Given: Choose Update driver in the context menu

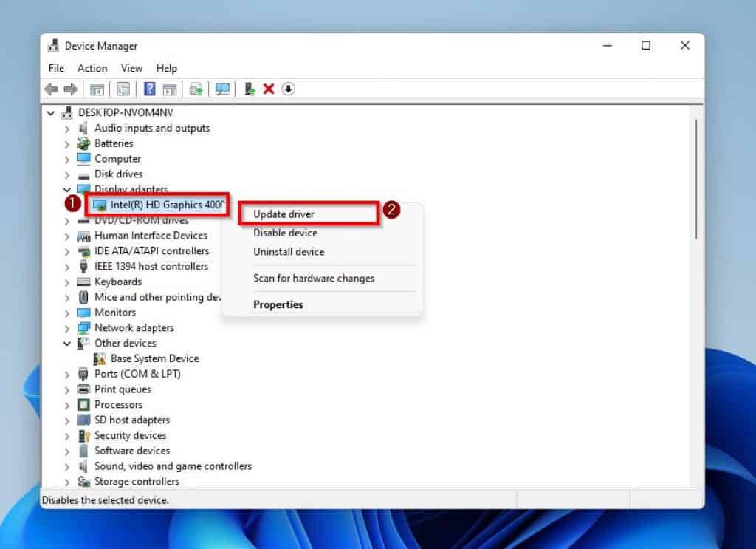Looking at the screenshot, I should [283, 214].
